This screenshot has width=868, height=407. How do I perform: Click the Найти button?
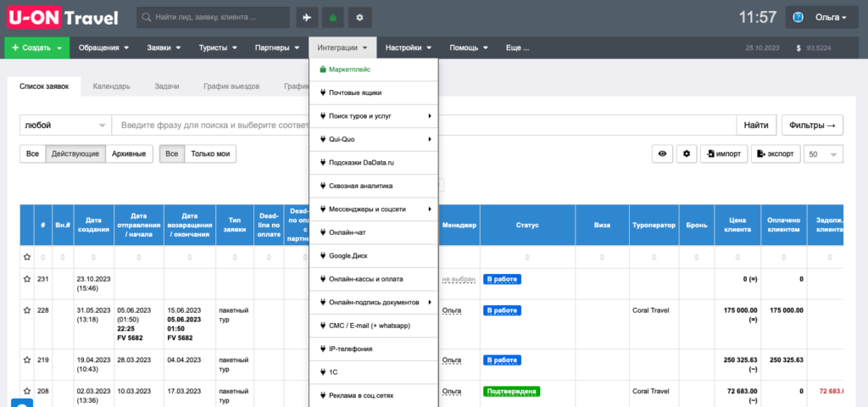pyautogui.click(x=756, y=125)
